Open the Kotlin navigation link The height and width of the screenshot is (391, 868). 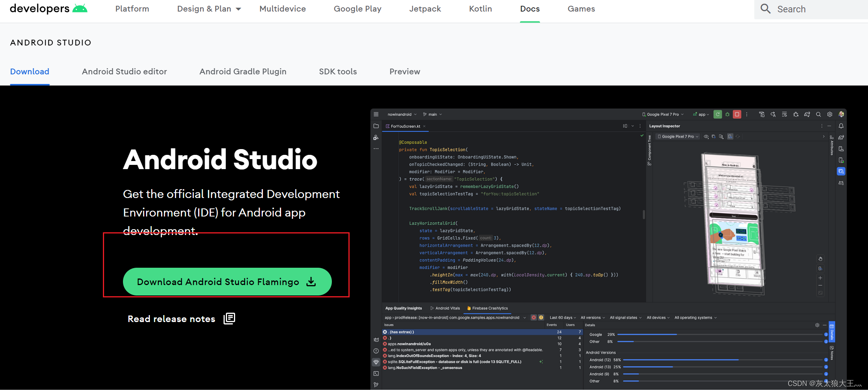click(481, 9)
